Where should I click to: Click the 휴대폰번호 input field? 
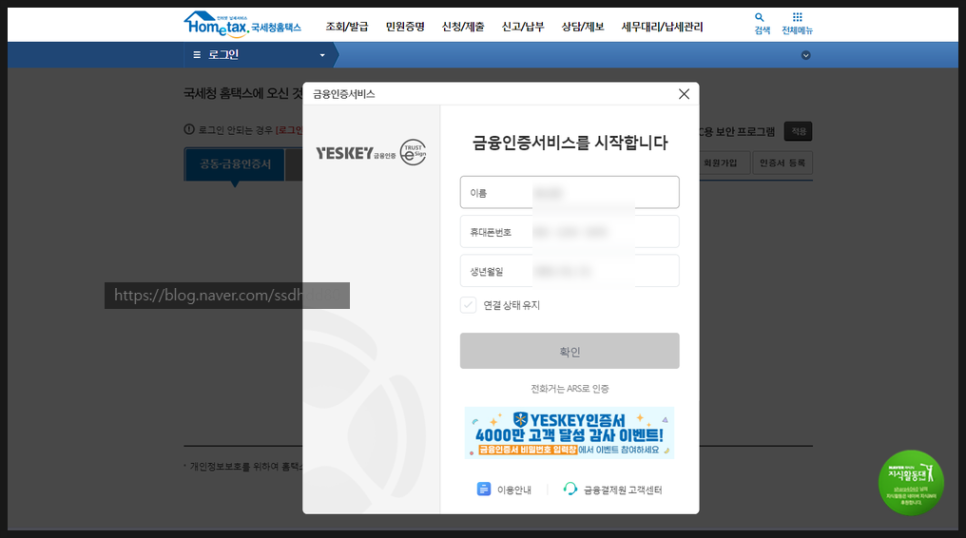click(x=569, y=232)
